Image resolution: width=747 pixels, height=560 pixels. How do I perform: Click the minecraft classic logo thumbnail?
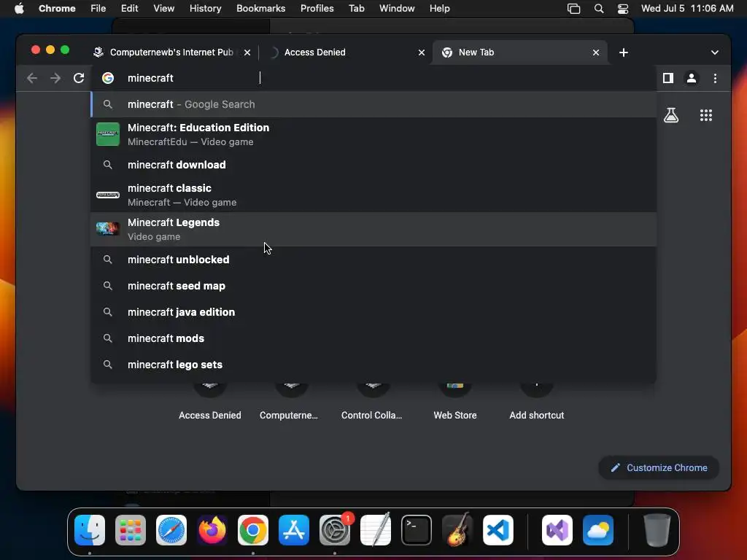coord(108,195)
